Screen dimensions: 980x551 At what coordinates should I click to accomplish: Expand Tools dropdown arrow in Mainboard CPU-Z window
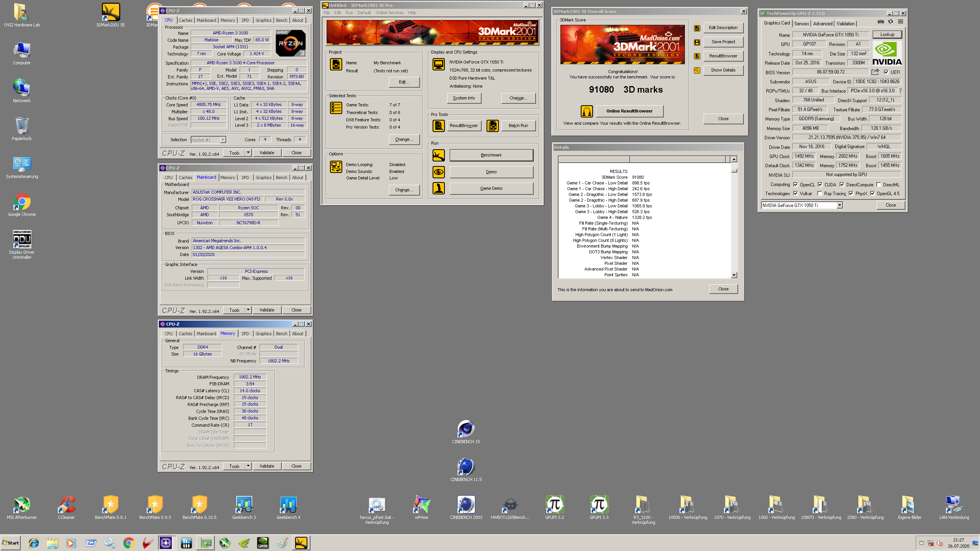[x=248, y=310]
